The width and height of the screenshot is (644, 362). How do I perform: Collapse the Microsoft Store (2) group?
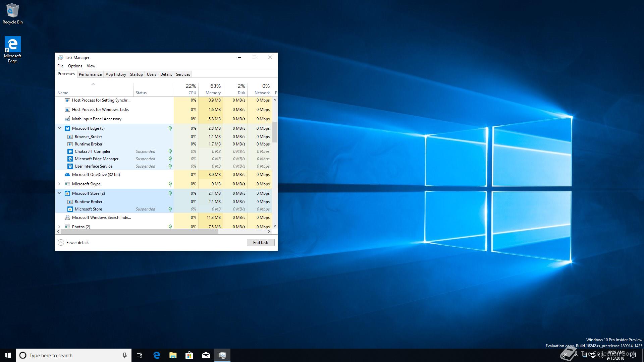pos(59,193)
